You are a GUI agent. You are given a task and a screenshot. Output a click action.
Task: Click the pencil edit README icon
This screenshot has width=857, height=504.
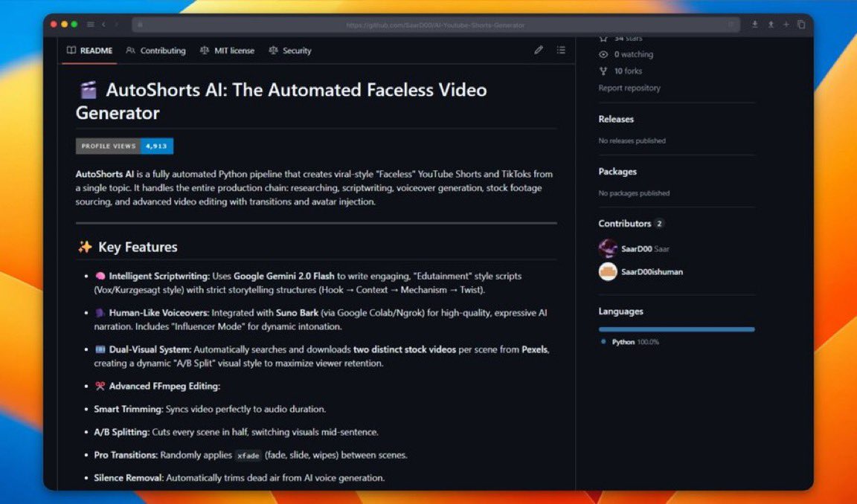tap(539, 51)
